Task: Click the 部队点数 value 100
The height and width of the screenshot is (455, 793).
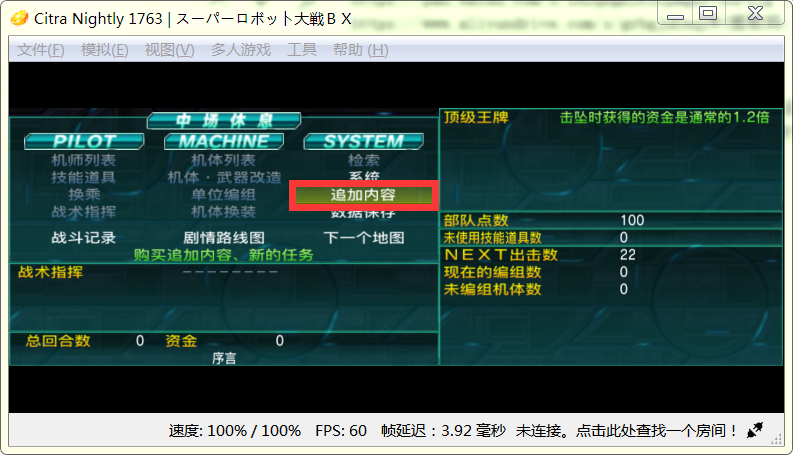Action: pos(632,220)
